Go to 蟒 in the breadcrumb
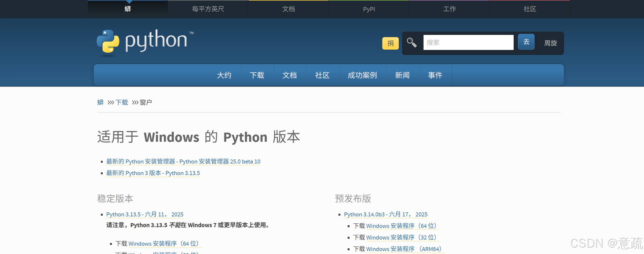This screenshot has height=254, width=644. coord(100,102)
